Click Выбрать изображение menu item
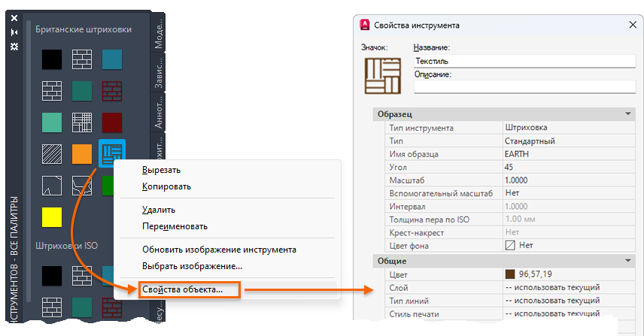 pyautogui.click(x=192, y=265)
